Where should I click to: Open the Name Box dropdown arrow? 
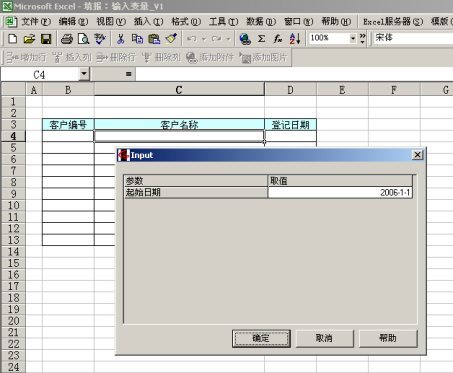coord(84,74)
